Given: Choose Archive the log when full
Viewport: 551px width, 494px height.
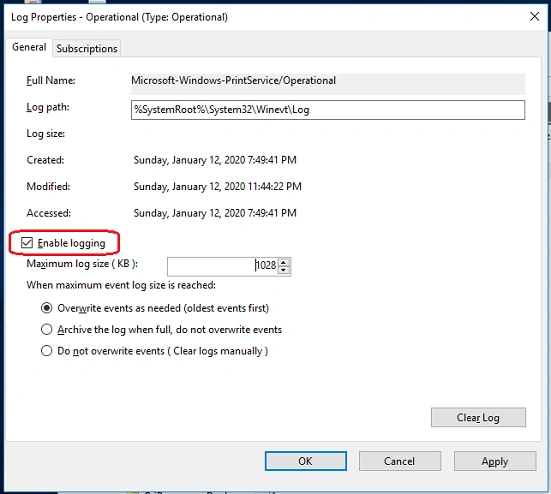Looking at the screenshot, I should (x=47, y=330).
